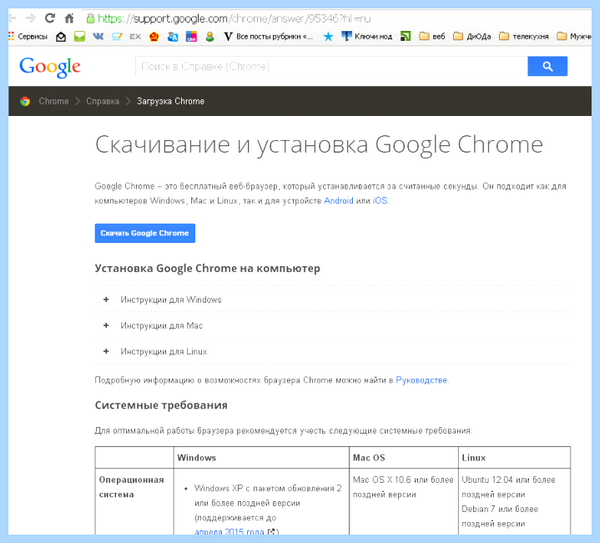This screenshot has width=600, height=543.
Task: Go to Chrome in the breadcrumb
Action: coord(54,101)
